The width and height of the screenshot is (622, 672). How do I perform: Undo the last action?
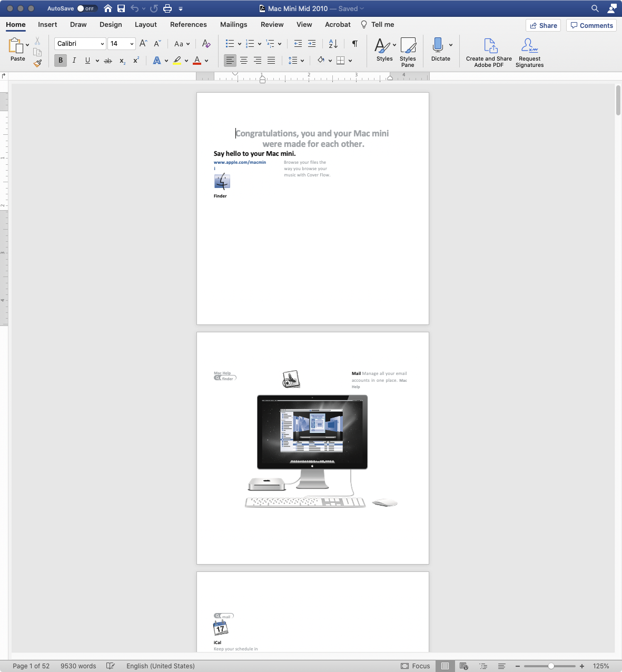(135, 8)
